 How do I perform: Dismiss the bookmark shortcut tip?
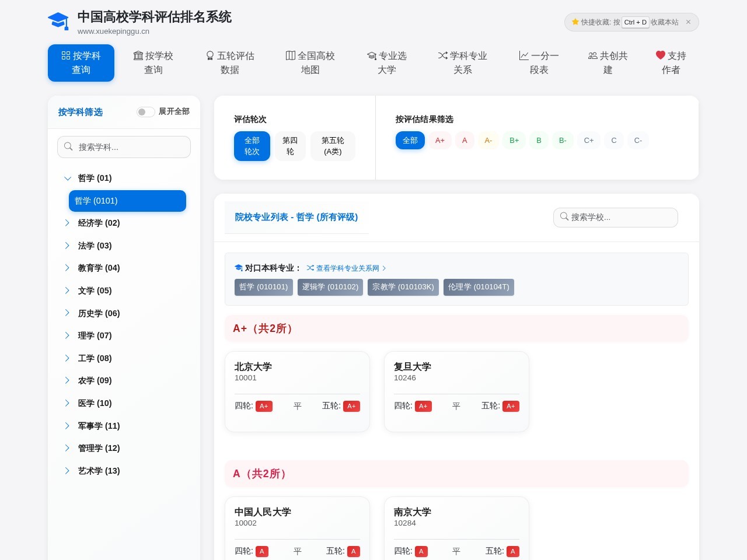tap(688, 22)
